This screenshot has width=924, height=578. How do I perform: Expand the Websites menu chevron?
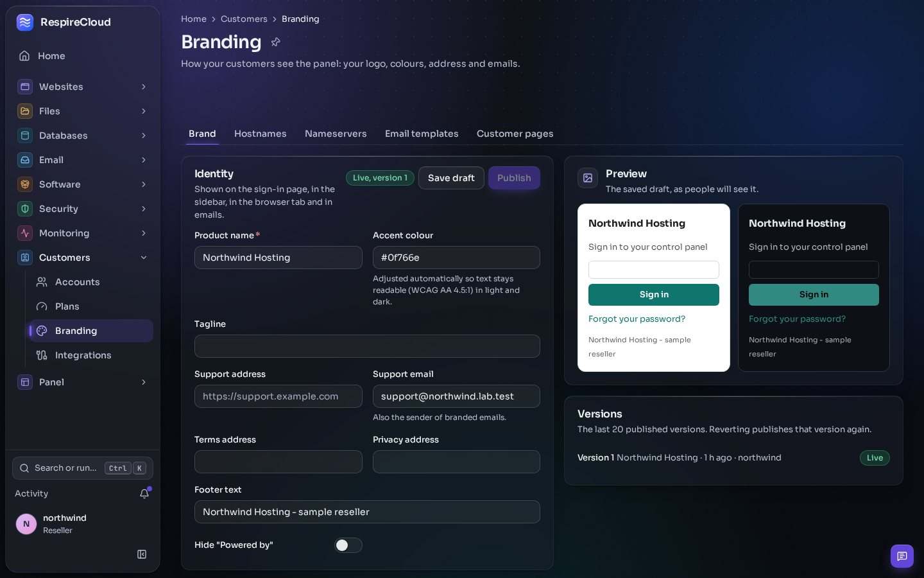pos(144,87)
